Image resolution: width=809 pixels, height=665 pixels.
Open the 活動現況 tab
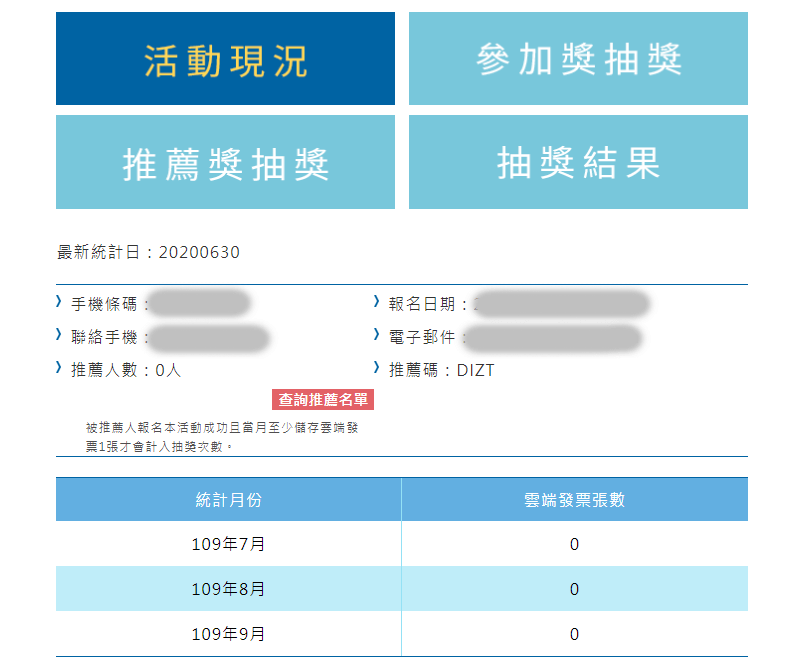coord(225,57)
